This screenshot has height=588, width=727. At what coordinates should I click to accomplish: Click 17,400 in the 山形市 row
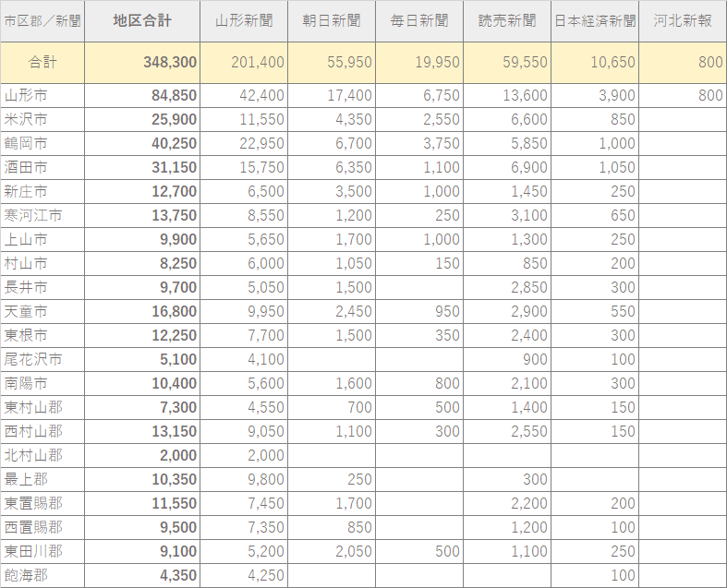(332, 95)
